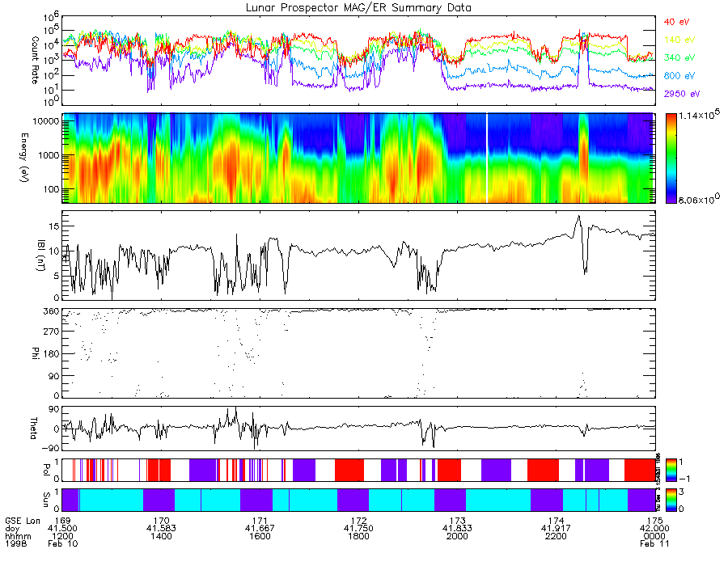Click the "Sun" panel label
This screenshot has height=566, width=728.
46,499
